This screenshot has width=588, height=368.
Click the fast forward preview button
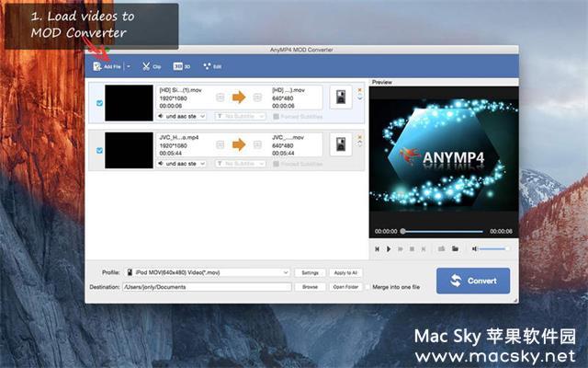(401, 249)
